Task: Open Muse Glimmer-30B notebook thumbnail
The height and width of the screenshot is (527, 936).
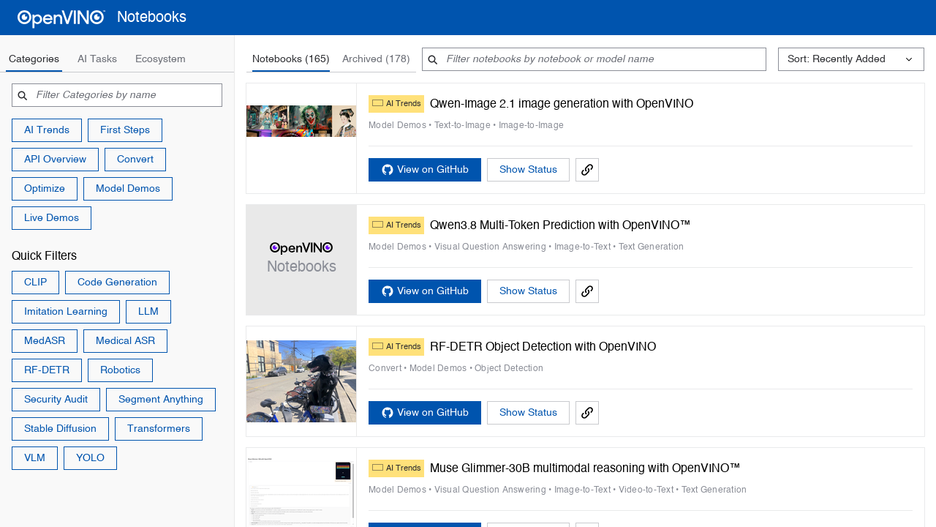Action: click(301, 489)
